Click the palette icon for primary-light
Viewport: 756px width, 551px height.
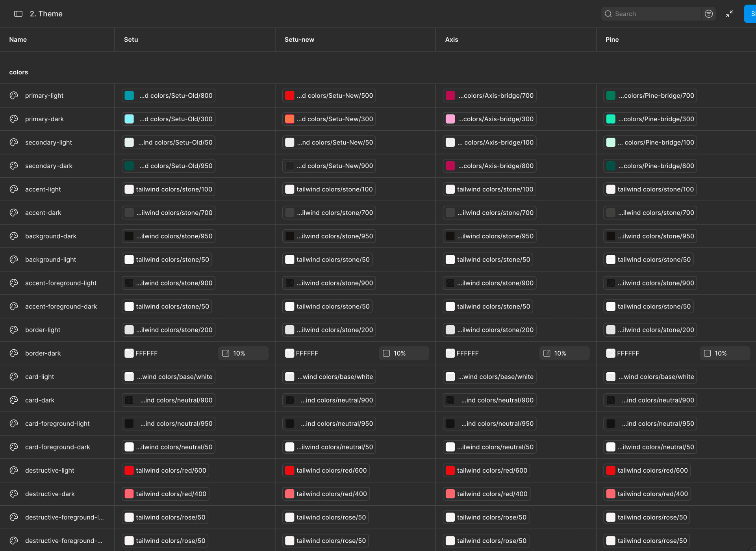pos(14,95)
